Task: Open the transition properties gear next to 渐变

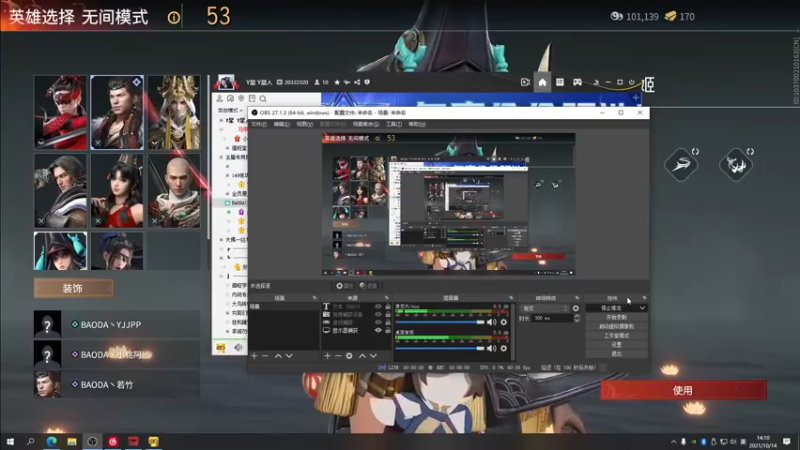Action: click(576, 308)
